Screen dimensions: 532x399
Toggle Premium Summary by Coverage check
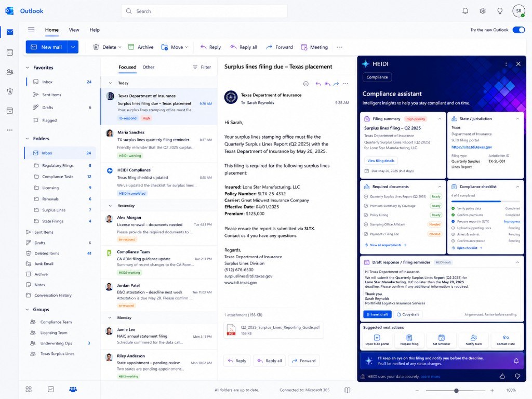(x=366, y=206)
